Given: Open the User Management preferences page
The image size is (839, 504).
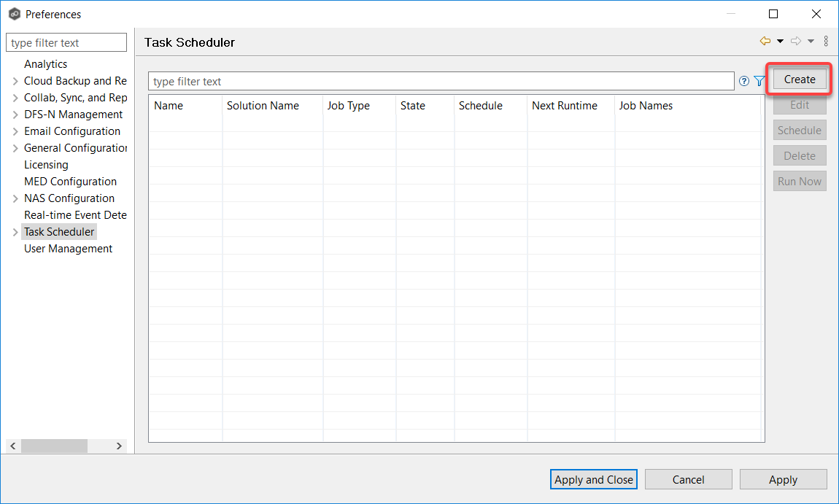Looking at the screenshot, I should click(68, 248).
